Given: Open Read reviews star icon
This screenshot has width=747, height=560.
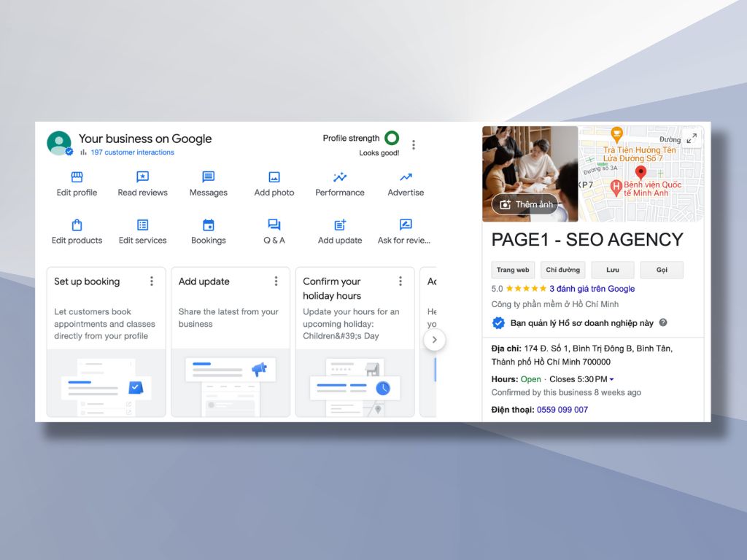Looking at the screenshot, I should (x=143, y=177).
